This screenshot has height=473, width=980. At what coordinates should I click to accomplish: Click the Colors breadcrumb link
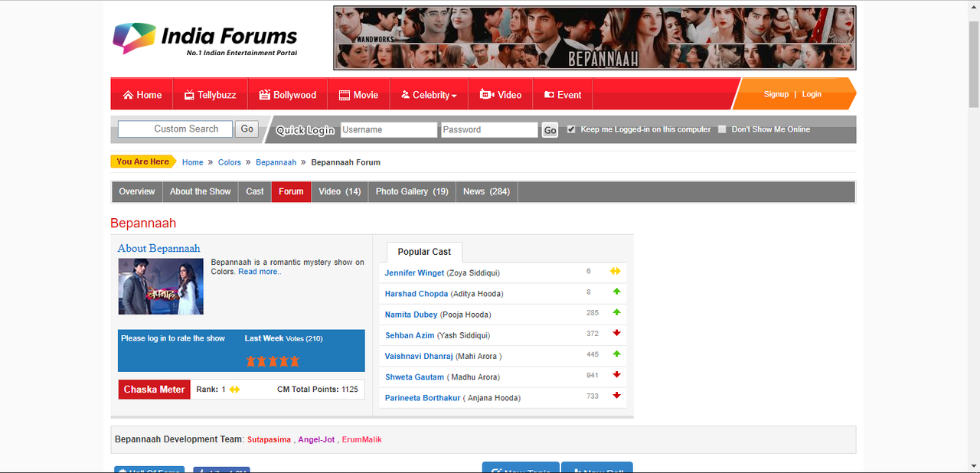230,162
